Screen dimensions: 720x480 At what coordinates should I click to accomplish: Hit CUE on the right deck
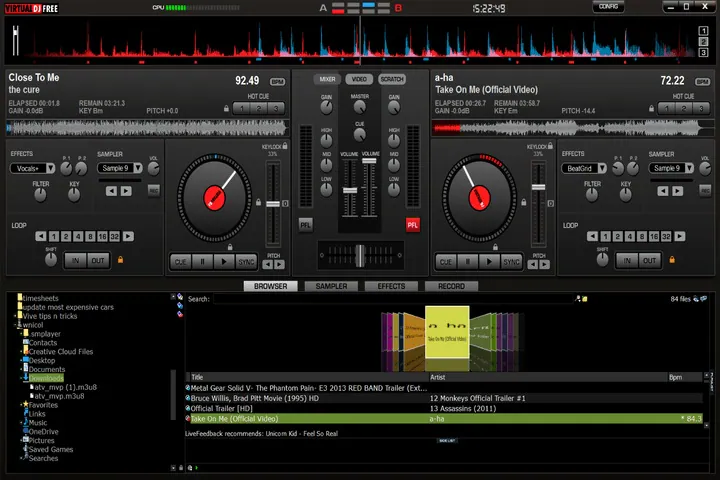446,262
